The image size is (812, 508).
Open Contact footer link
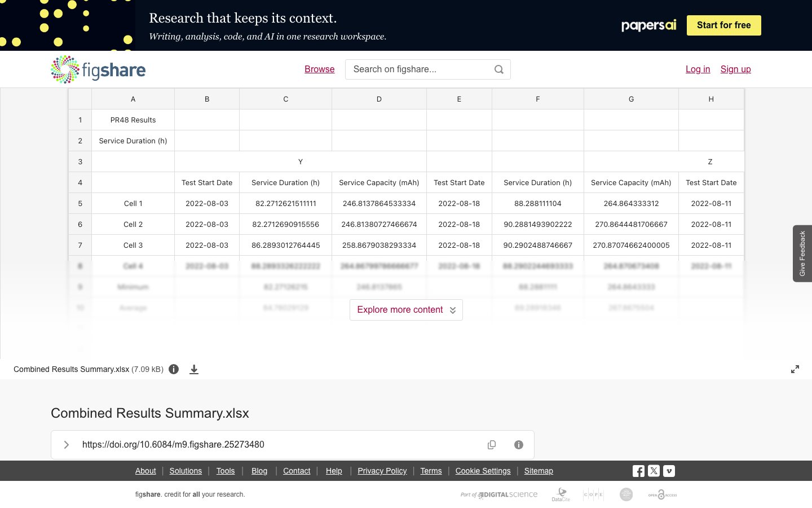(x=297, y=471)
